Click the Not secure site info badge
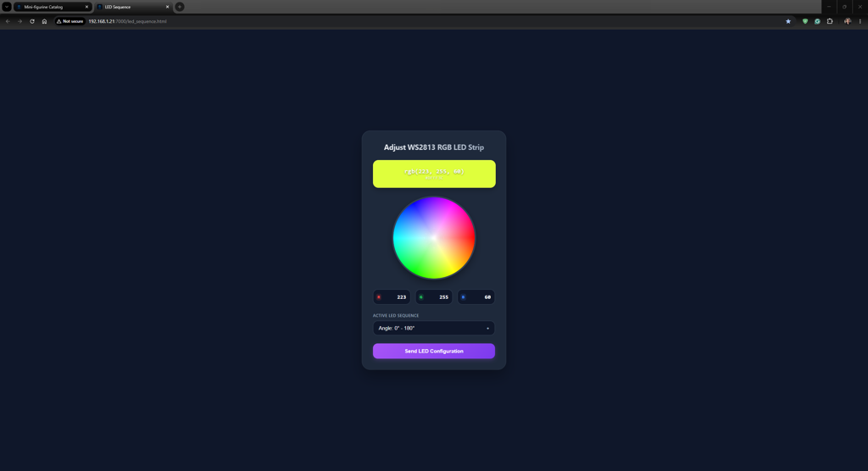Viewport: 868px width, 471px height. pyautogui.click(x=70, y=21)
